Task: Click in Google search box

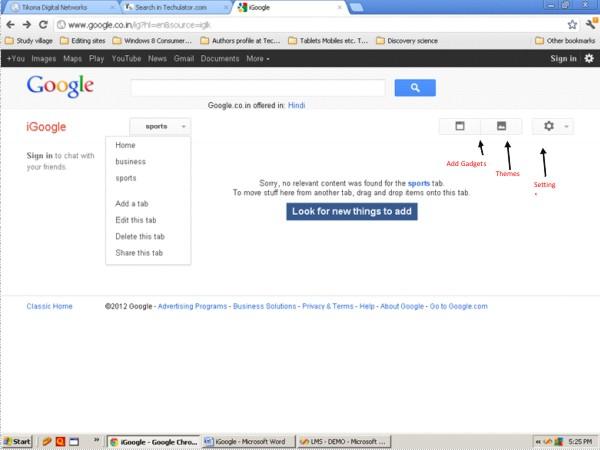Action: (258, 88)
